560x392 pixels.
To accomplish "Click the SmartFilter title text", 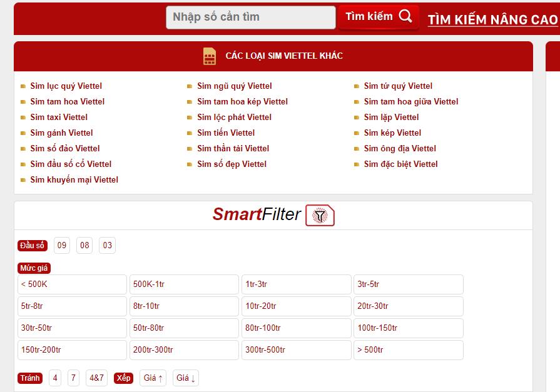I will (x=257, y=214).
